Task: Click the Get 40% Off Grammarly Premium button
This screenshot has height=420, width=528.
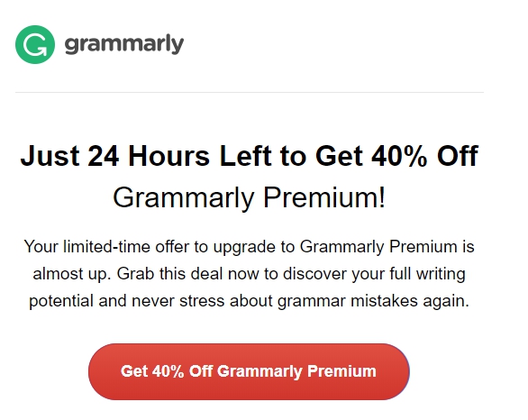Action: point(249,371)
